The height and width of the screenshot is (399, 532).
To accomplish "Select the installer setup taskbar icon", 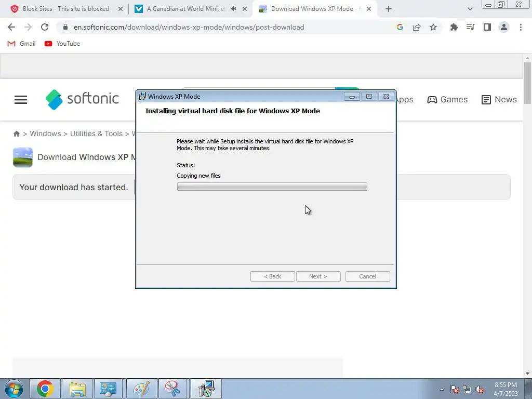I will pyautogui.click(x=206, y=389).
